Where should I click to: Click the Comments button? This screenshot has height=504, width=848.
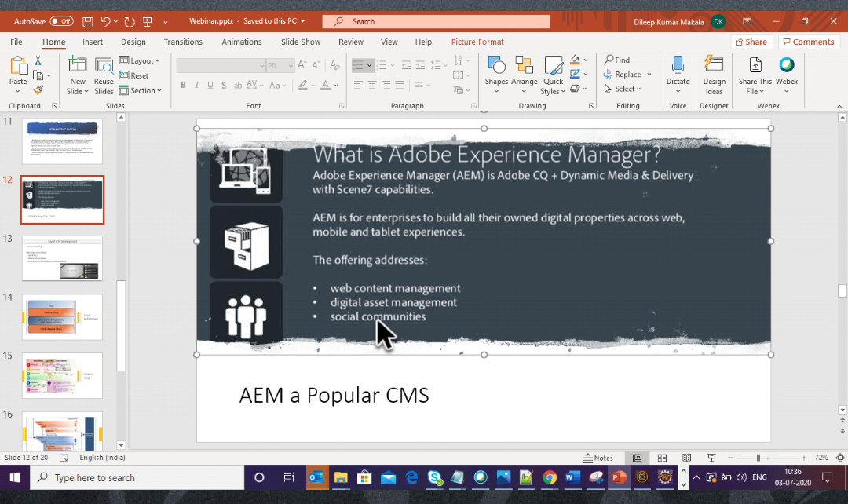click(x=808, y=42)
